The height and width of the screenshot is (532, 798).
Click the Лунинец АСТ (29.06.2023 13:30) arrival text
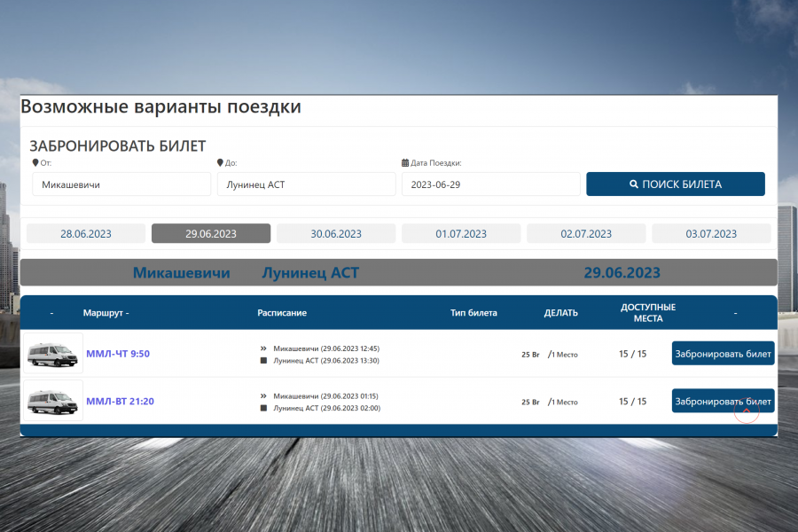point(326,361)
